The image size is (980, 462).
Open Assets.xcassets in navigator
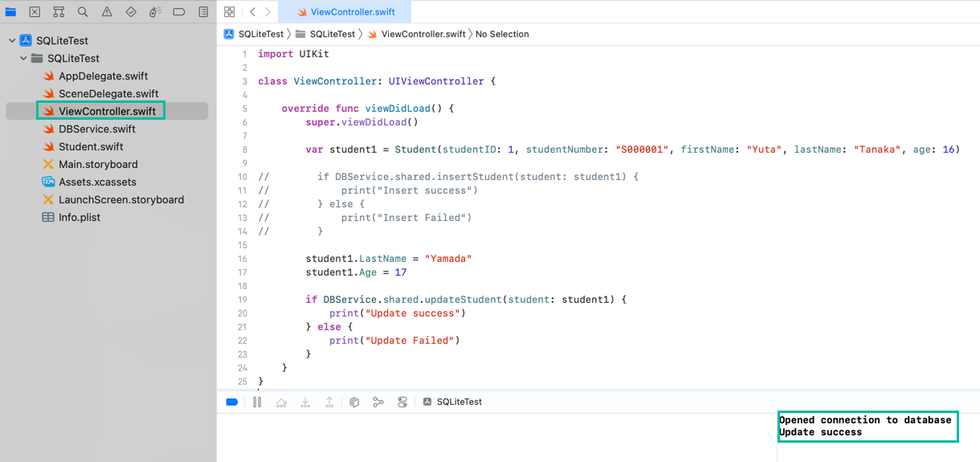97,182
